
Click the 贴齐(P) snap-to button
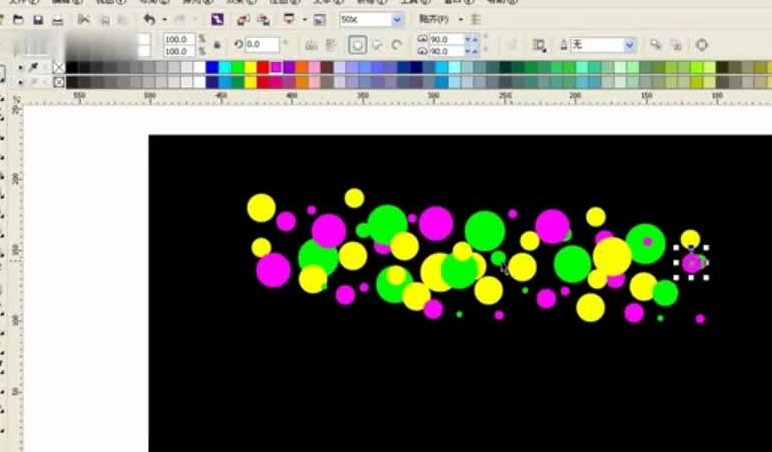coord(434,19)
